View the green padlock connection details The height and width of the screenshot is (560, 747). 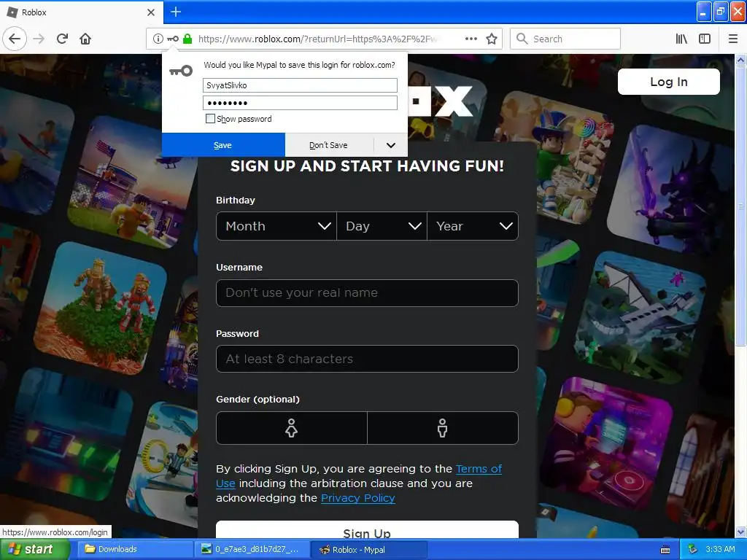pos(187,39)
